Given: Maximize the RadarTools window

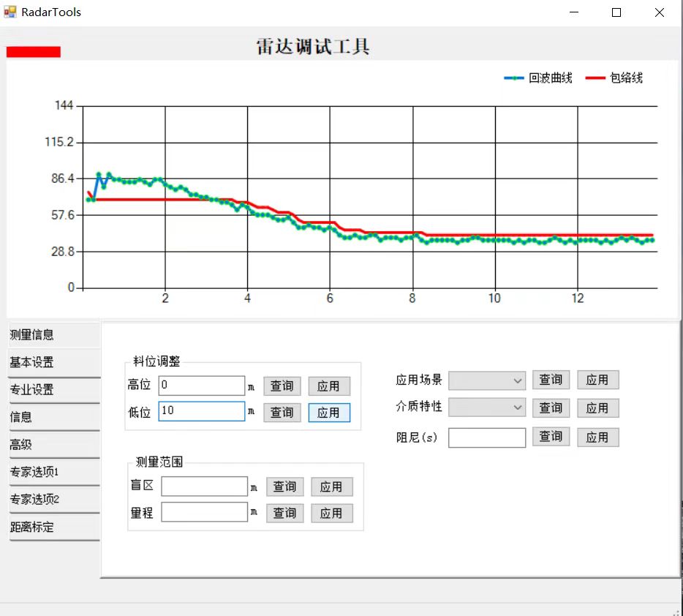Looking at the screenshot, I should point(616,12).
